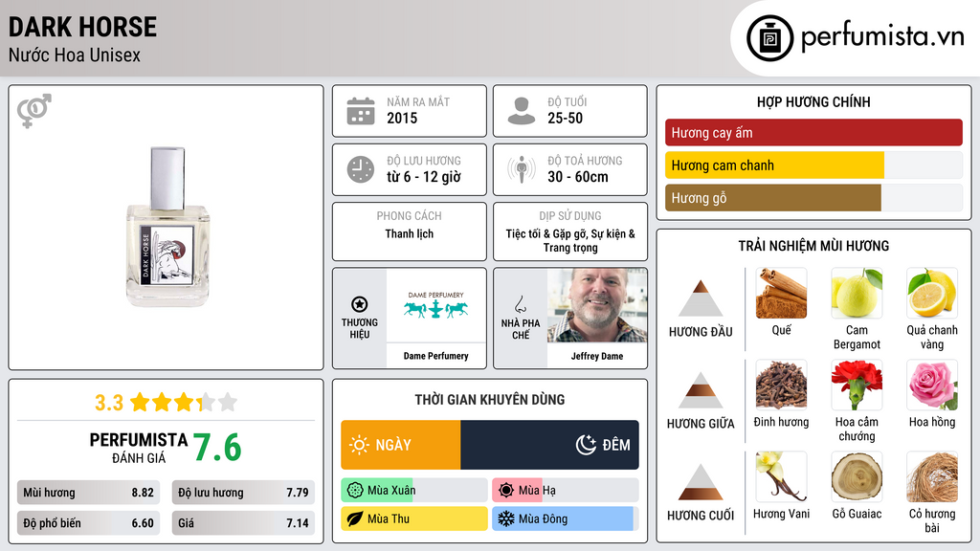Click the Hương cay ấm red bar
Viewport: 980px width, 551px height.
813,132
